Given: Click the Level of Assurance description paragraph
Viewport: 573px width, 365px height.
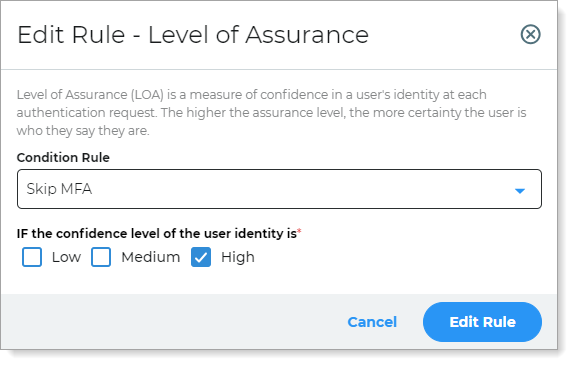Looking at the screenshot, I should pyautogui.click(x=272, y=113).
